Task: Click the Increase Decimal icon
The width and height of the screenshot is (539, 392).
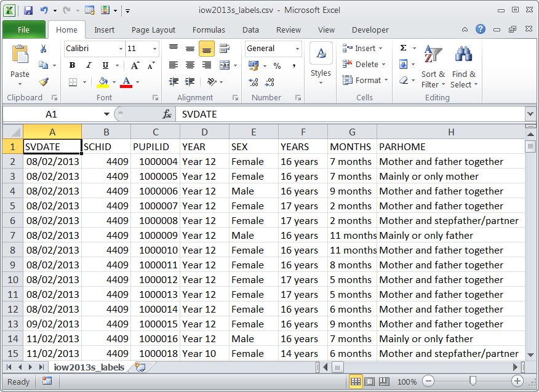Action: (x=252, y=81)
